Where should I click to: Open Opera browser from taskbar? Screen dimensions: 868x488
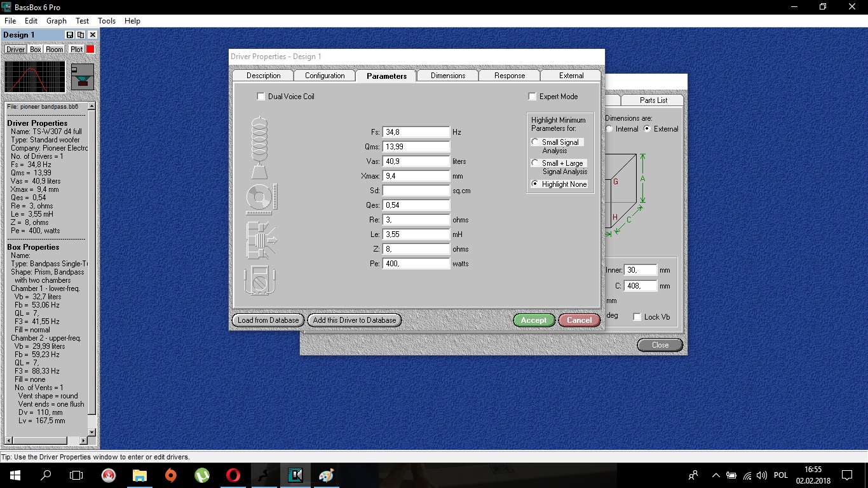[233, 475]
